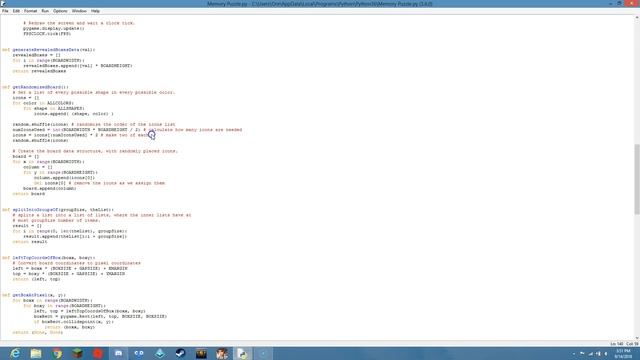
Task: Click the 'for color in ALLCOLORS:' line
Action: (43, 103)
